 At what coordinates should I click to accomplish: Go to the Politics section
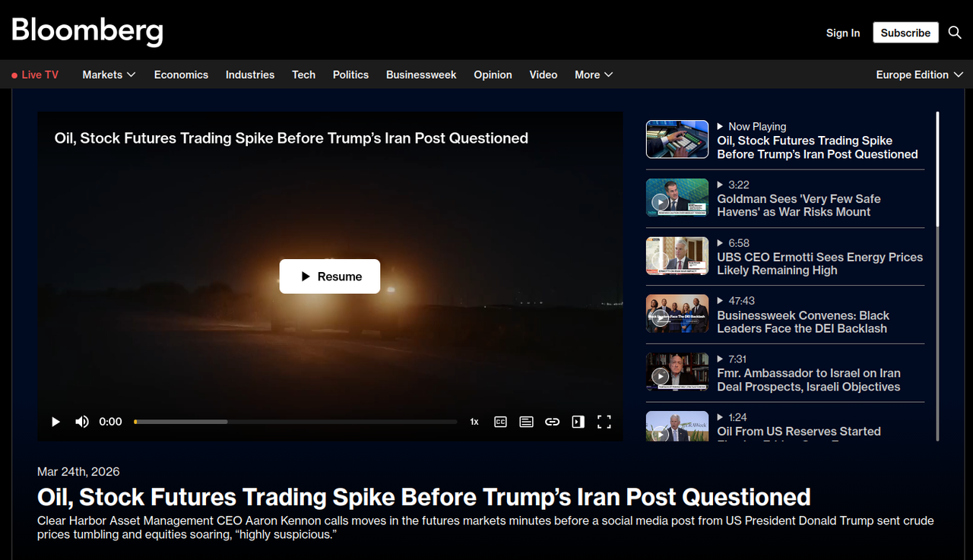coord(350,74)
